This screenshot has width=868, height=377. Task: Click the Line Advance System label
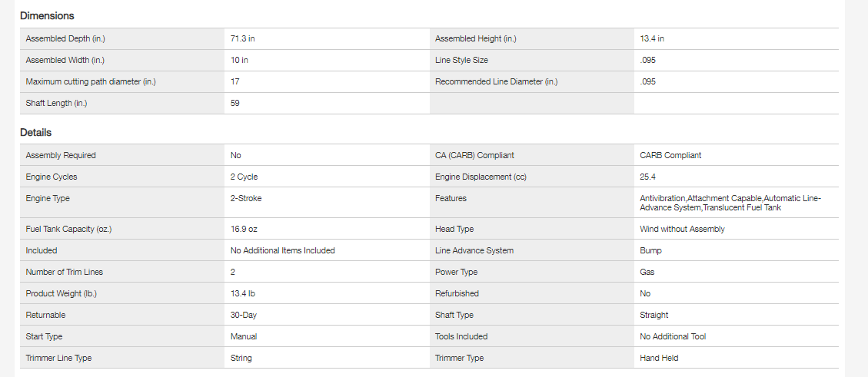474,251
